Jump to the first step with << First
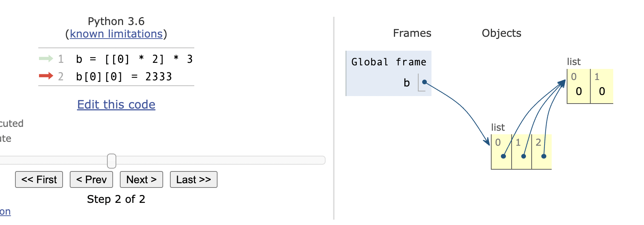This screenshot has height=225, width=644. [x=39, y=179]
